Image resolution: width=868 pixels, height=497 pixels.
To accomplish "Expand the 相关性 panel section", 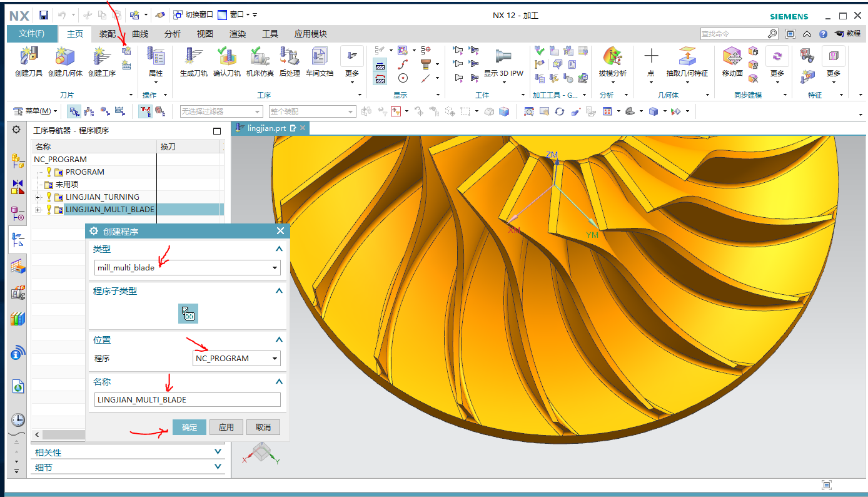I will click(218, 452).
